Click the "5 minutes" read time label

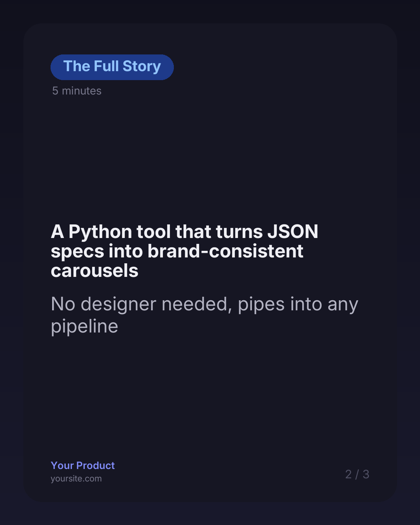tap(77, 91)
